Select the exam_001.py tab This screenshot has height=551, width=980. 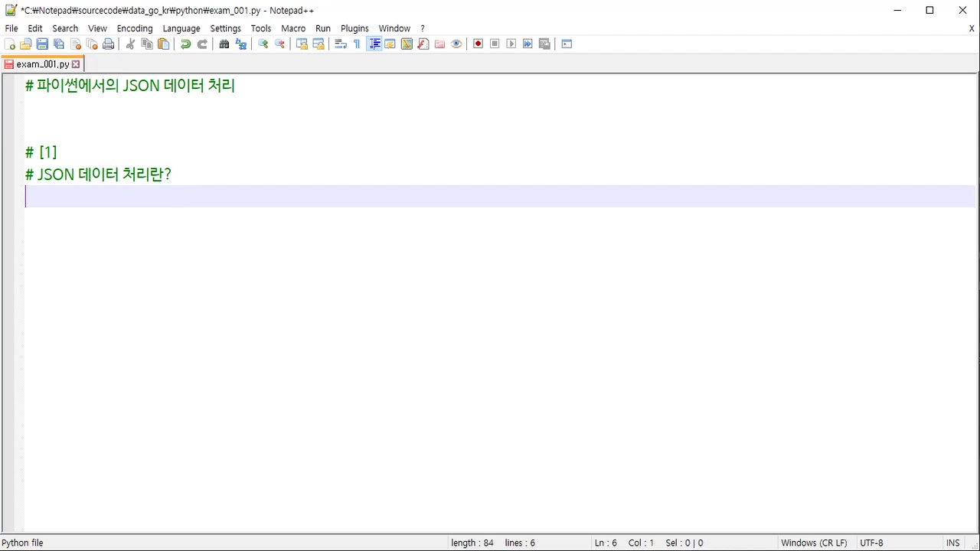point(42,64)
